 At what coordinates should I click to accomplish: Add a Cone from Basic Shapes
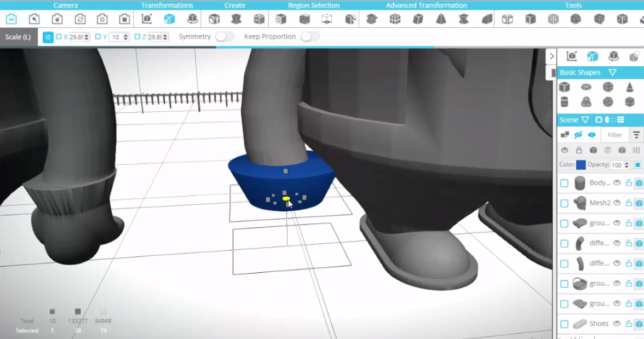(630, 87)
